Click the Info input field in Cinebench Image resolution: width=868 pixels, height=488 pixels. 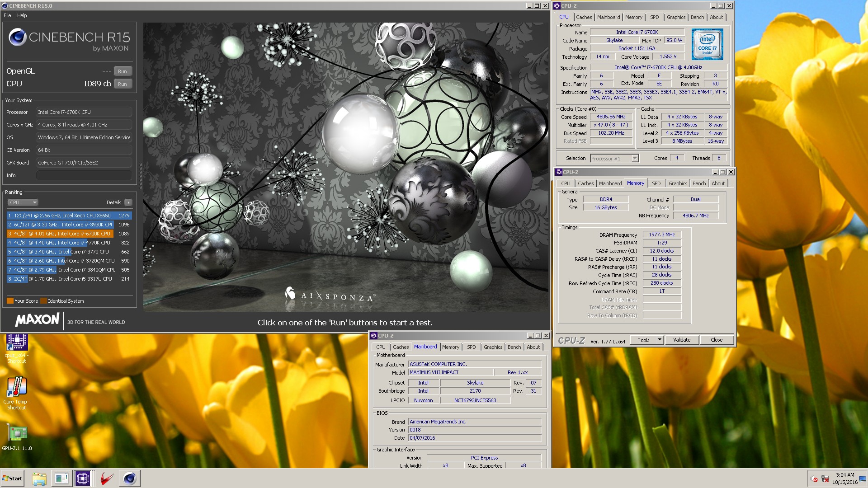84,175
